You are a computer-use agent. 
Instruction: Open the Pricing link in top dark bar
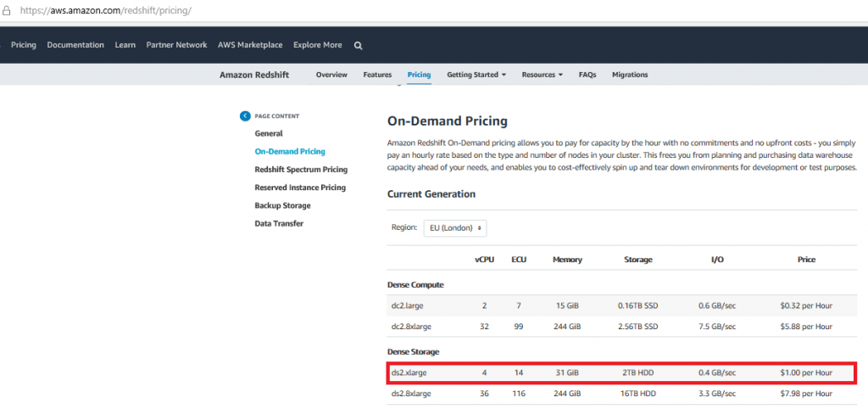(23, 45)
